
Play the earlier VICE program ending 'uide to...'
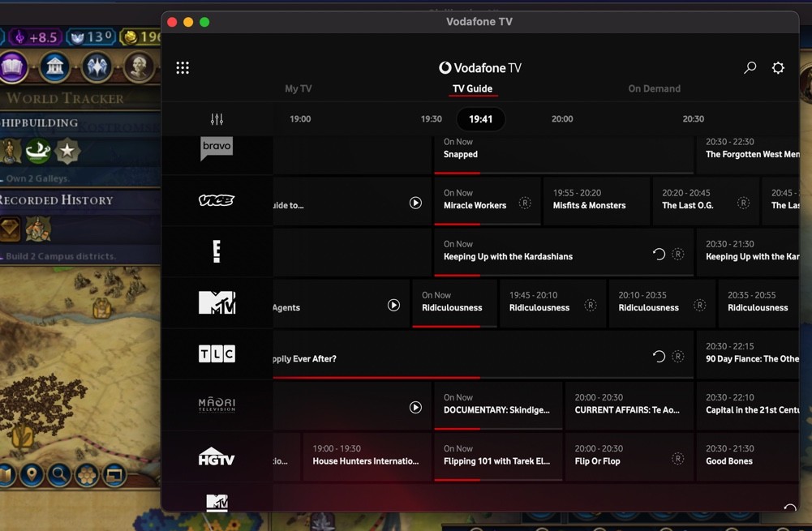(x=415, y=203)
